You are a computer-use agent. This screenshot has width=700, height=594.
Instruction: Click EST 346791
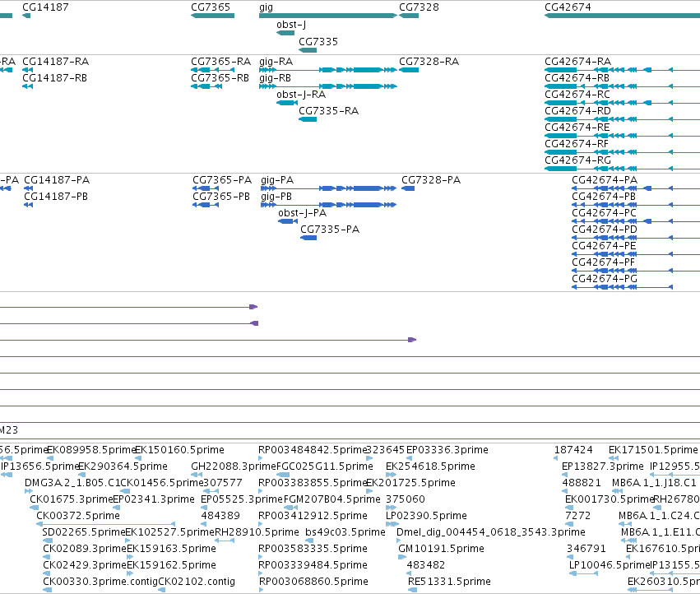tap(586, 549)
